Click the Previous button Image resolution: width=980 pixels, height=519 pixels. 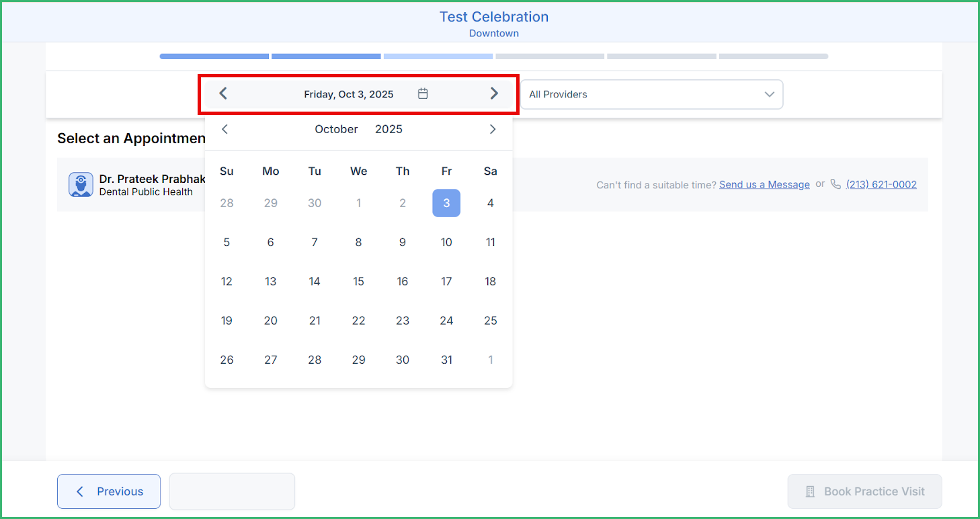coord(108,491)
